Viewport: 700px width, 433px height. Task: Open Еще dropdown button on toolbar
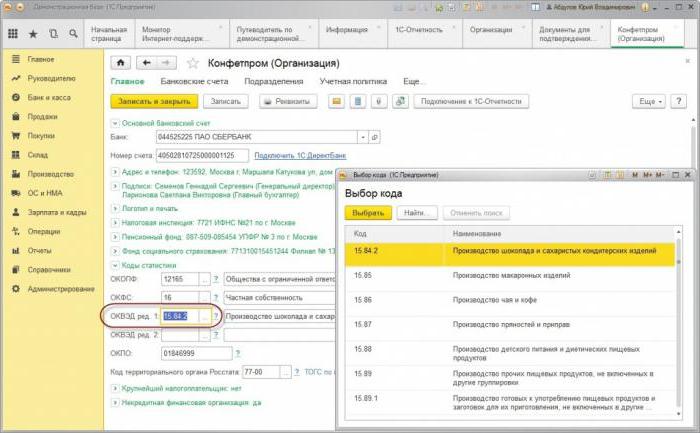pos(649,101)
